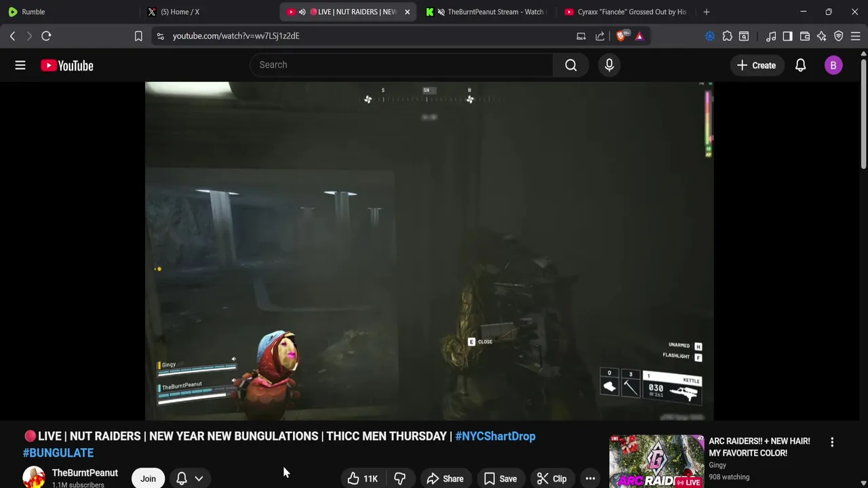Open options for Gingy's recommended video

click(x=832, y=442)
